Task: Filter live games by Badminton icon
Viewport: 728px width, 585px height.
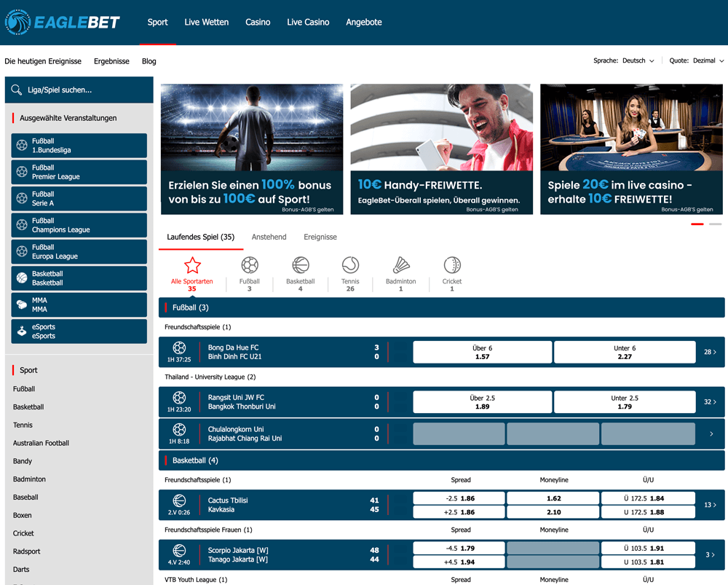Action: click(x=400, y=265)
